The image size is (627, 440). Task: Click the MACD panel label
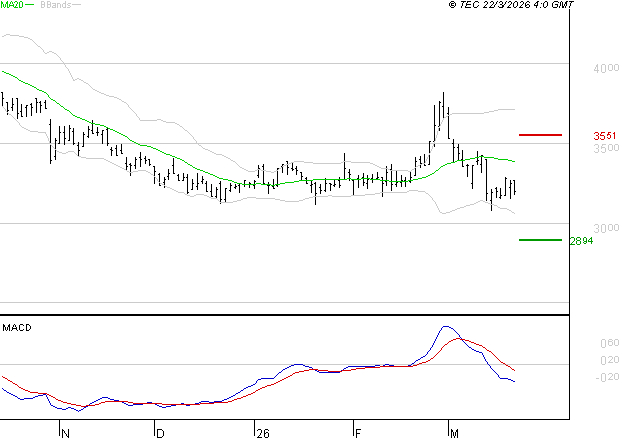click(17, 328)
